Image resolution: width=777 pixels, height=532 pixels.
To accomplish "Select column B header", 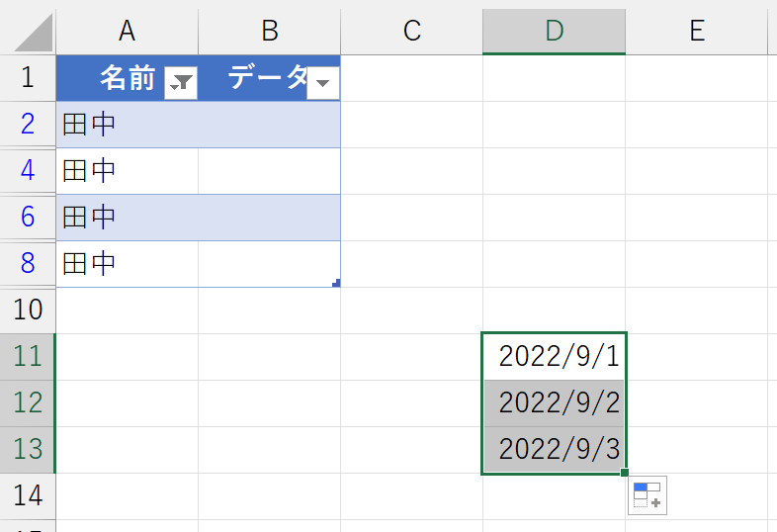I will (x=270, y=31).
